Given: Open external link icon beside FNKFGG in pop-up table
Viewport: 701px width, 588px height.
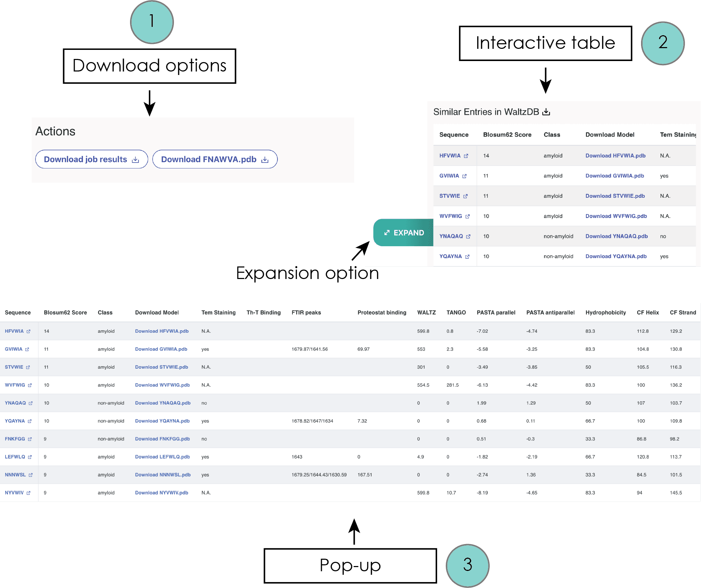Looking at the screenshot, I should click(30, 439).
